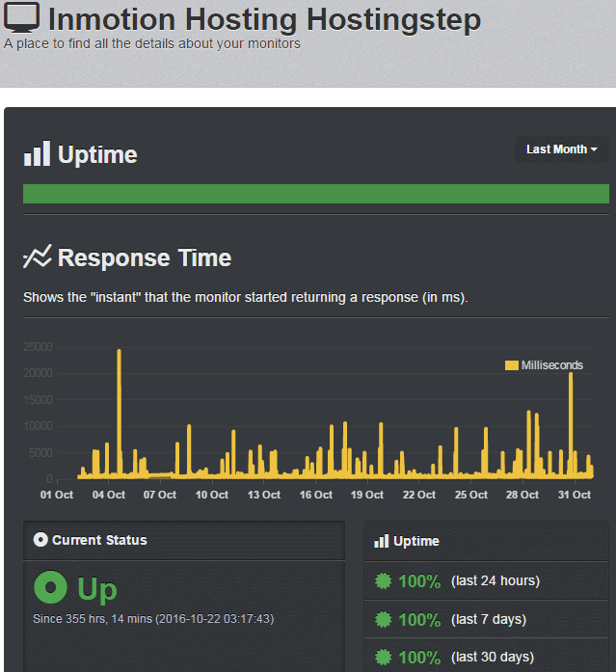Click the circle icon beside Current Status
Image resolution: width=616 pixels, height=672 pixels.
pos(40,540)
